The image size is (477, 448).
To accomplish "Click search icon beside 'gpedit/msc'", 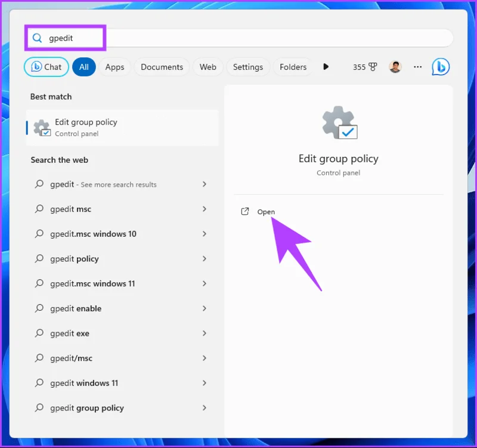I will pyautogui.click(x=39, y=358).
